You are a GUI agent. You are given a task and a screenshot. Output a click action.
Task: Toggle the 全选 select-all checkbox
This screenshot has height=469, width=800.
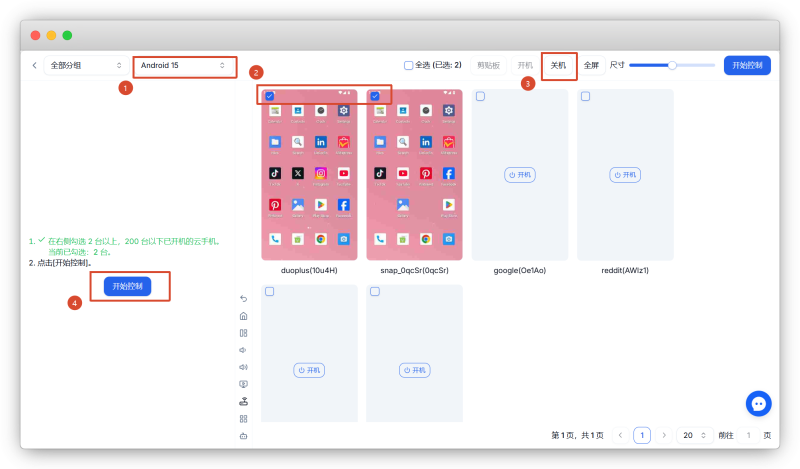(408, 65)
